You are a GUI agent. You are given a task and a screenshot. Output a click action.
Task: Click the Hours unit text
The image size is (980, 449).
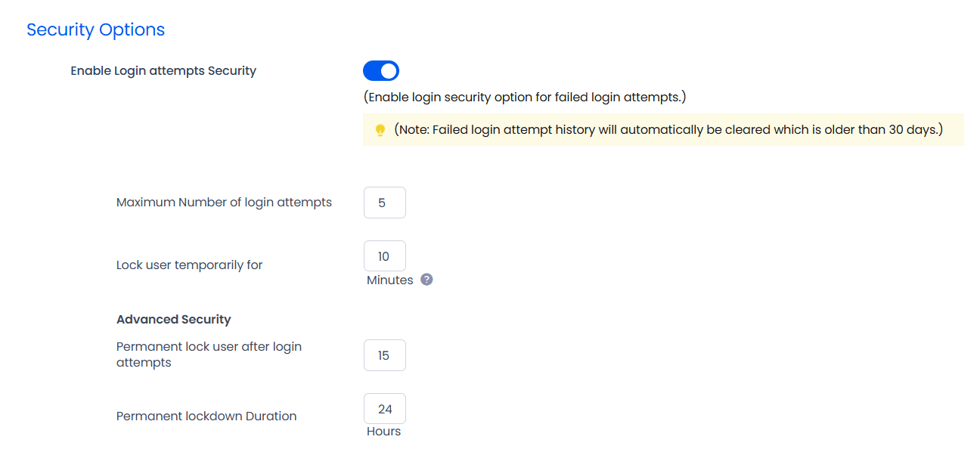(383, 432)
